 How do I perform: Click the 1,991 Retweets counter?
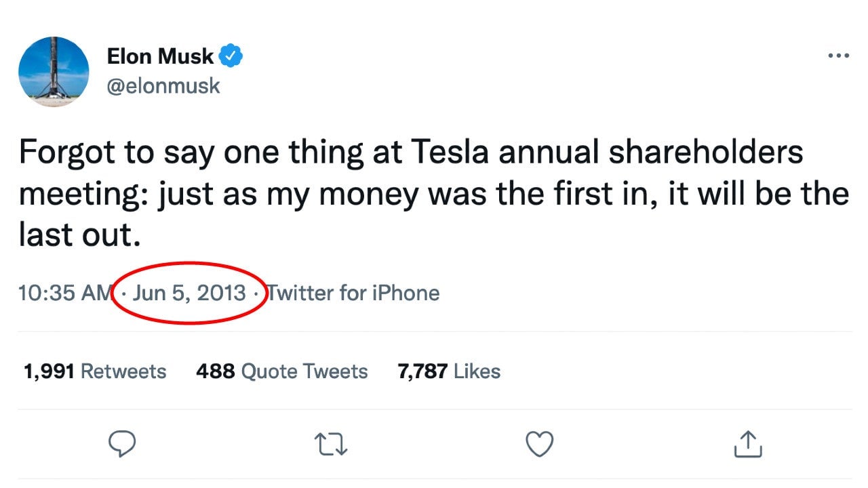tap(94, 371)
